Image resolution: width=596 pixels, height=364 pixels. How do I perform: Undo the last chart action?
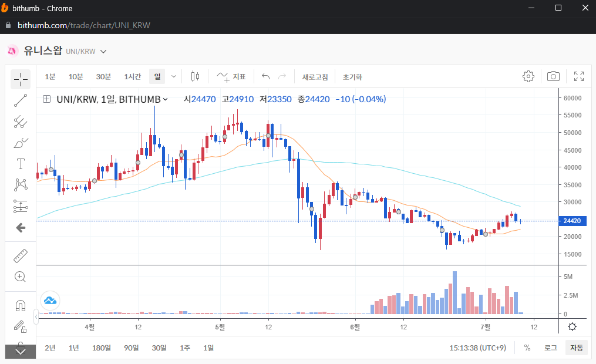[x=265, y=77]
